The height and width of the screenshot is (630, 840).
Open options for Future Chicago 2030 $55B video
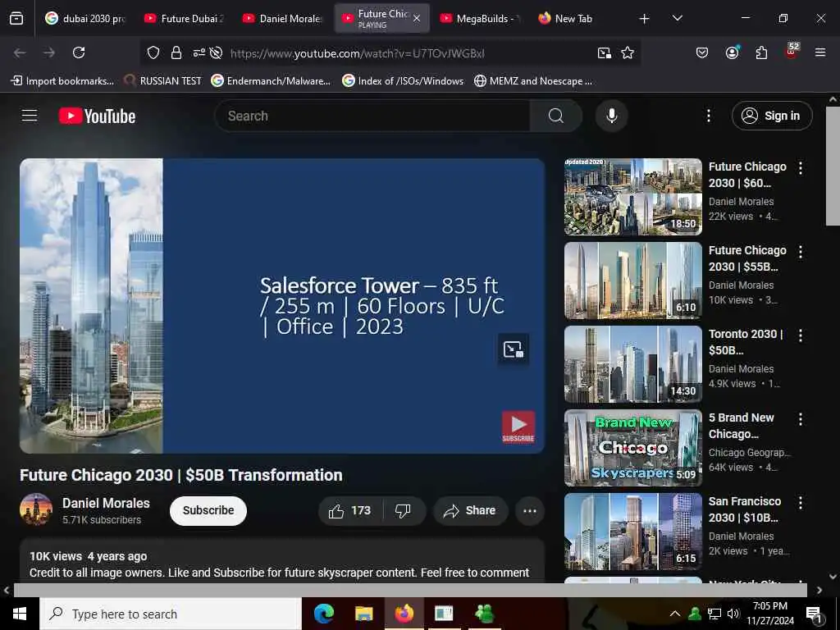tap(801, 252)
